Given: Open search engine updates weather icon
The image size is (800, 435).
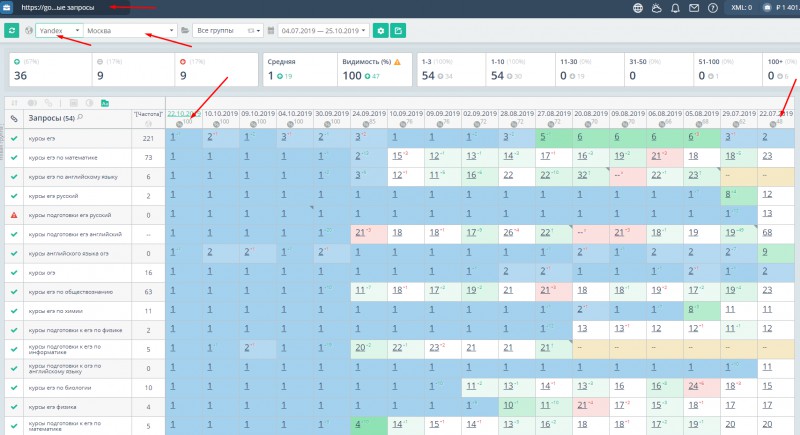Looking at the screenshot, I should [657, 8].
